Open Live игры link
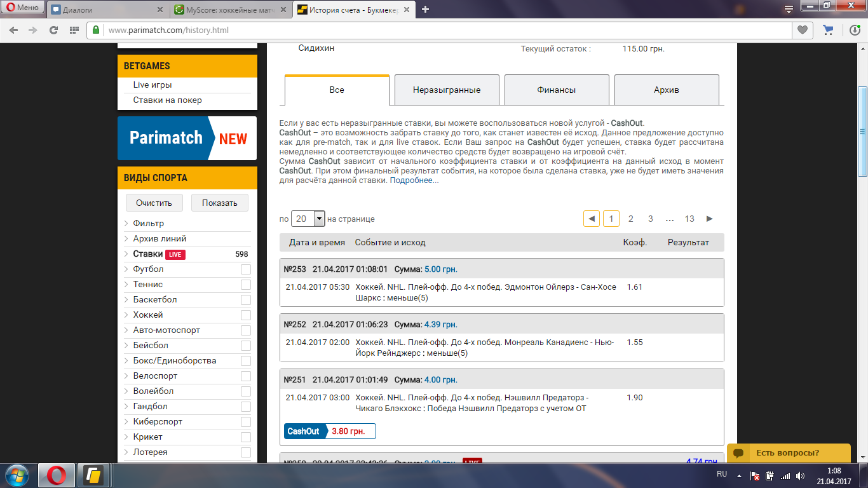 point(153,85)
